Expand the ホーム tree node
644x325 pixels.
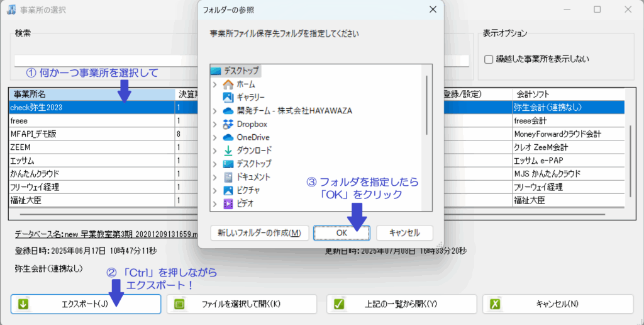[x=215, y=84]
